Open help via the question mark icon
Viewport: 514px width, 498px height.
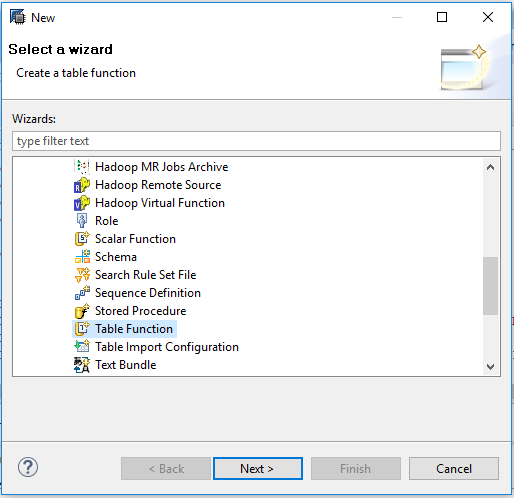click(x=28, y=467)
